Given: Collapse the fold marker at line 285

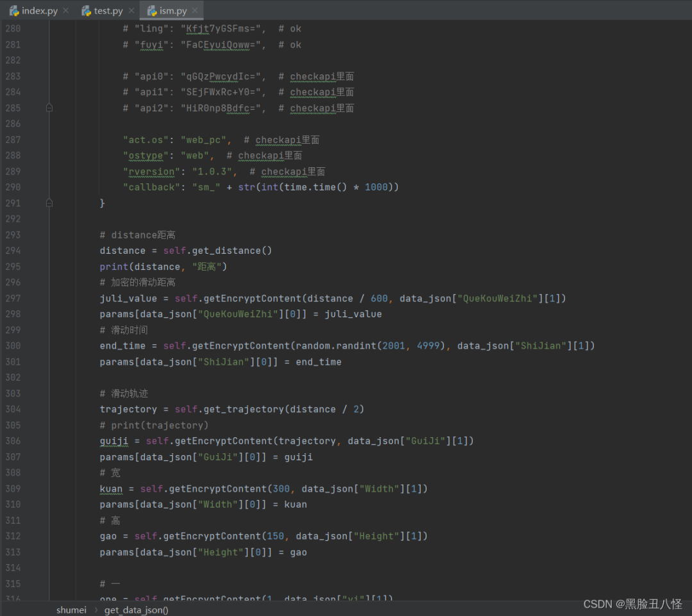Looking at the screenshot, I should tap(49, 108).
